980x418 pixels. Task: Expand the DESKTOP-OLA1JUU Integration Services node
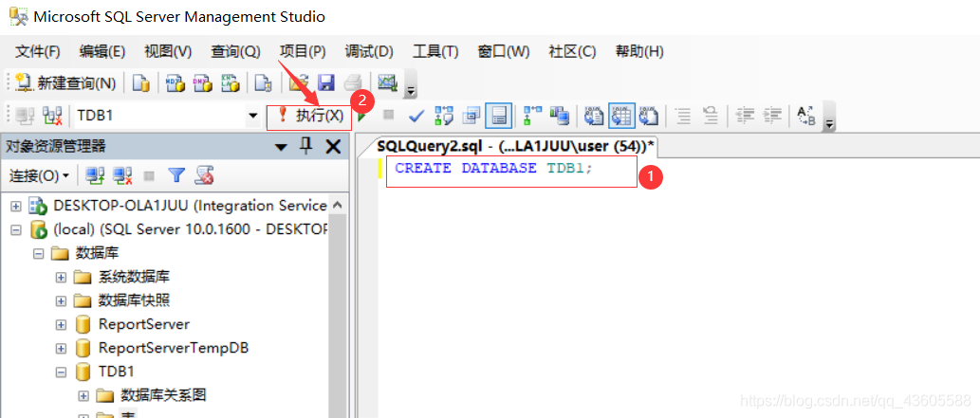pyautogui.click(x=16, y=207)
